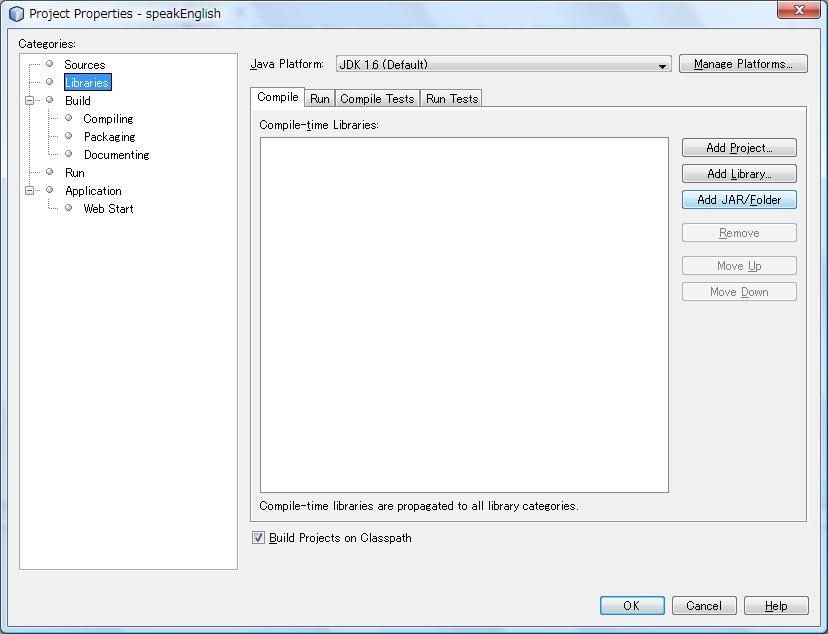This screenshot has width=828, height=634.
Task: Confirm changes with the OK button
Action: pos(631,605)
